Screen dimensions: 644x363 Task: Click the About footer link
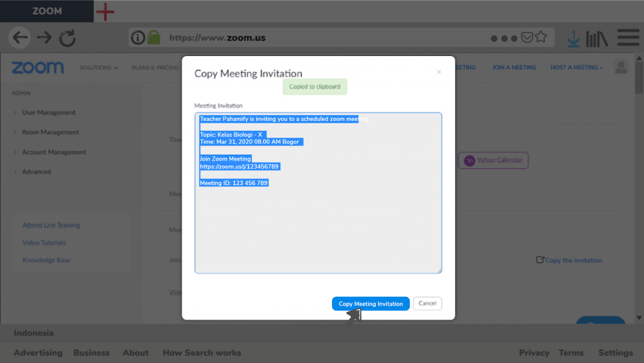[136, 353]
